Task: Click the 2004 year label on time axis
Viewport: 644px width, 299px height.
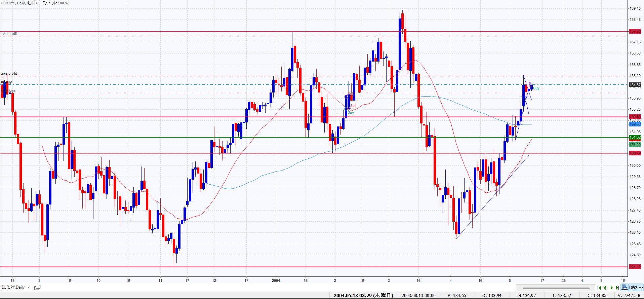Action: click(276, 281)
